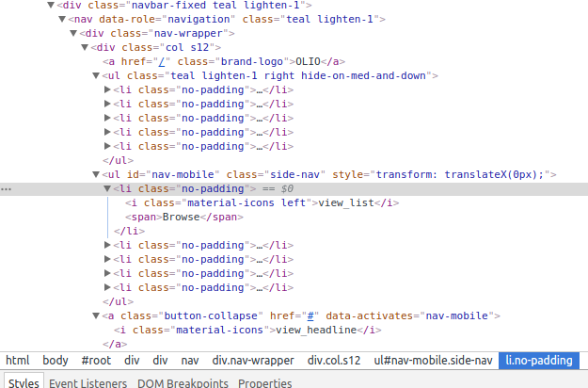Switch to the Styles tab

pos(24,382)
